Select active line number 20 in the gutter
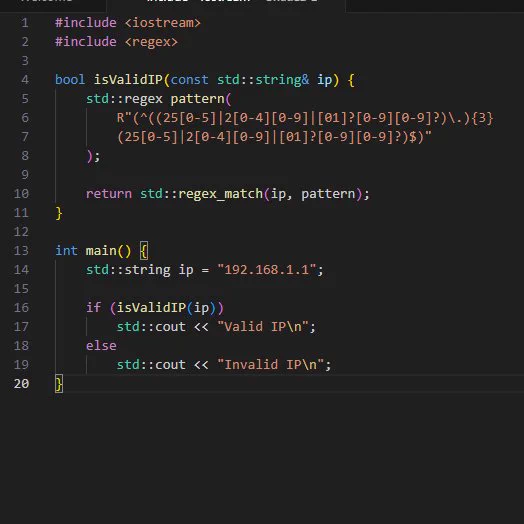This screenshot has width=524, height=524. point(21,384)
